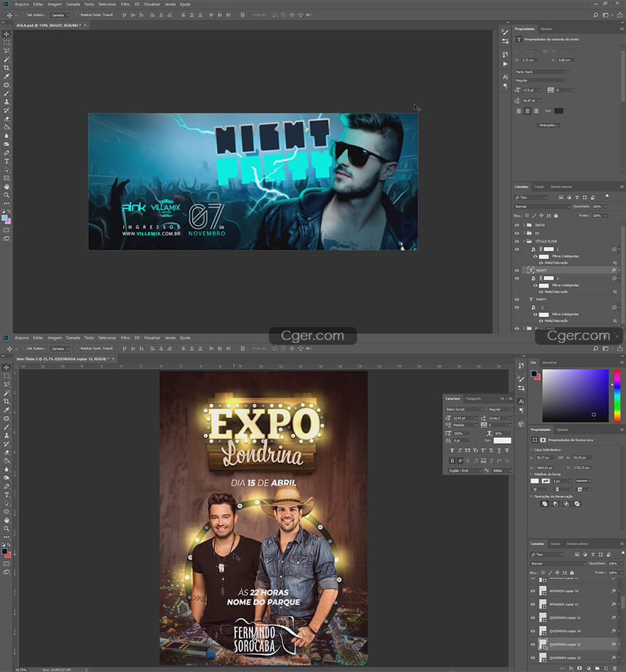Hide the APAGADA copiar 14 layer
This screenshot has width=626, height=672.
pos(533,591)
